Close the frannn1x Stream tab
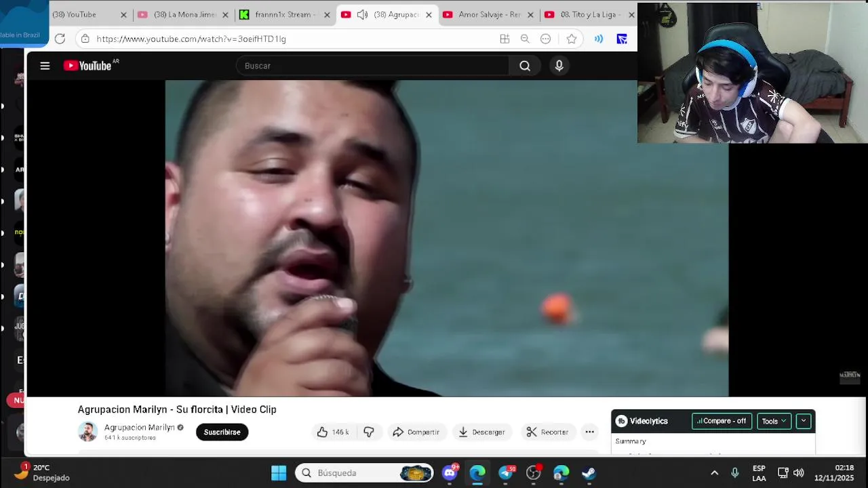 click(327, 14)
